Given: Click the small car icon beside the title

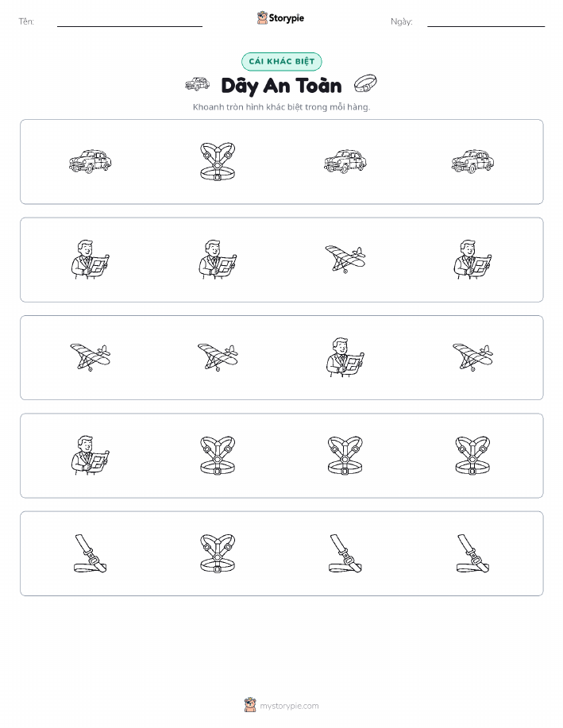Looking at the screenshot, I should (198, 84).
